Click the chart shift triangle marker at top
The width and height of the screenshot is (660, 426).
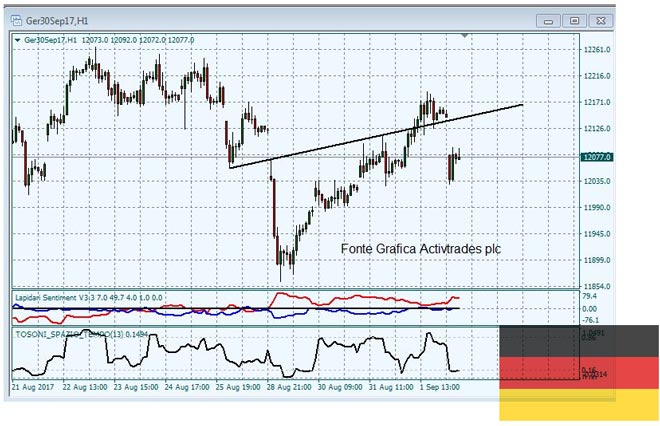coord(464,35)
